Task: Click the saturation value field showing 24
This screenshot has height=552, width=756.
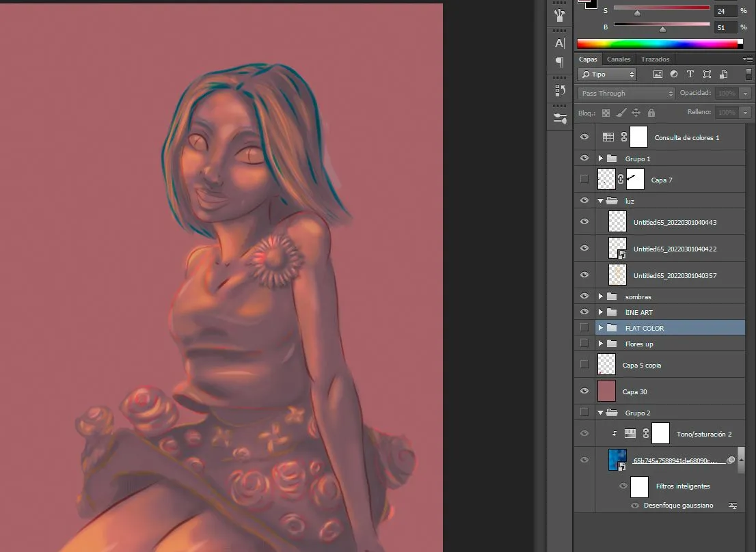Action: click(725, 11)
